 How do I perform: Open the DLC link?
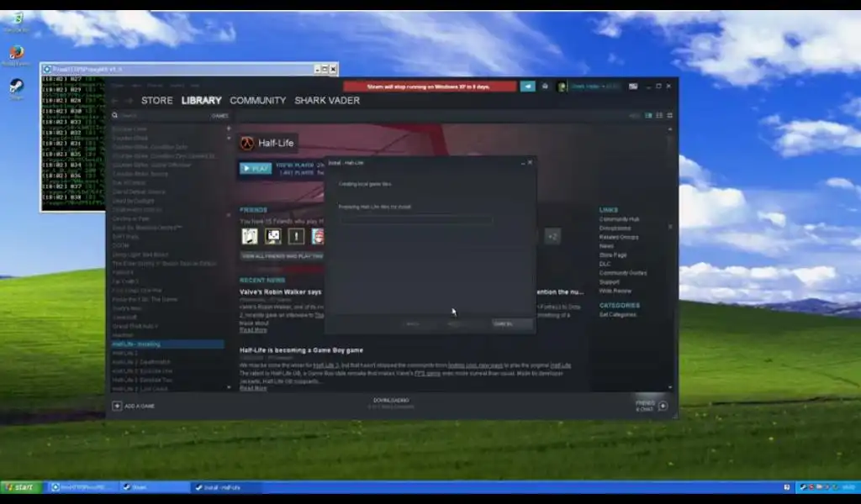pos(605,264)
